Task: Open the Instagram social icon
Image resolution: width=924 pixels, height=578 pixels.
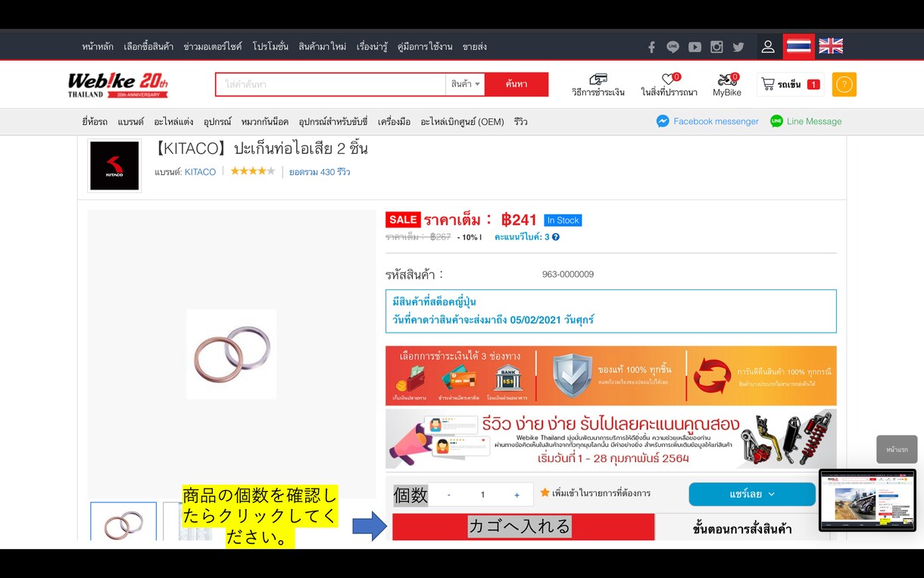Action: pyautogui.click(x=716, y=47)
